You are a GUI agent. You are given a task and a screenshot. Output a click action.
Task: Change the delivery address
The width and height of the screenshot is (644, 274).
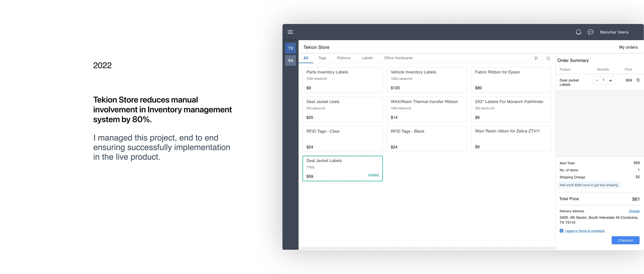tap(634, 211)
